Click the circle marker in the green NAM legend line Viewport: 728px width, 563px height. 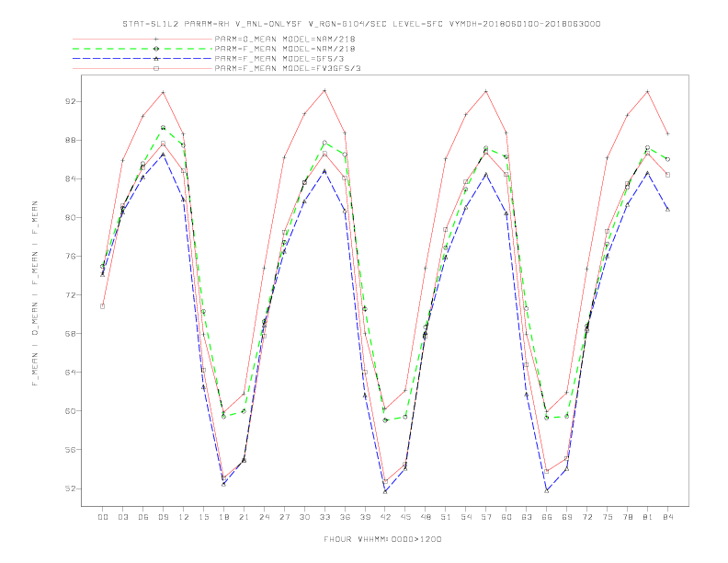(156, 49)
